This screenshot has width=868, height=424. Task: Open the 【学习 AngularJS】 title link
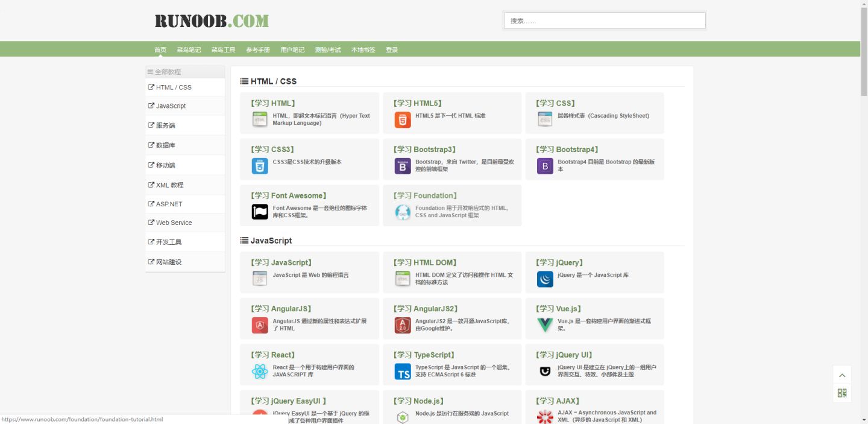[x=281, y=309]
